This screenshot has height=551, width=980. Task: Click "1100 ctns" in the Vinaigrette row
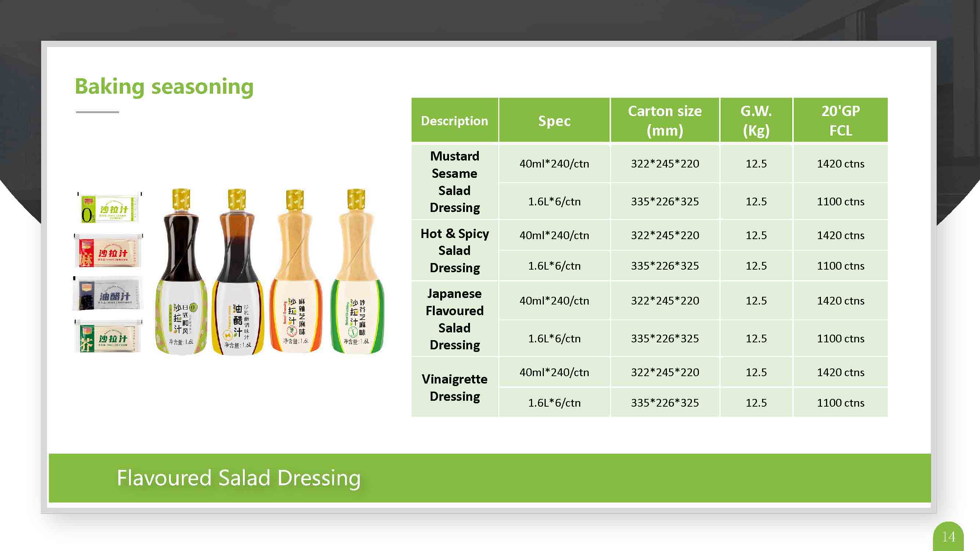841,402
